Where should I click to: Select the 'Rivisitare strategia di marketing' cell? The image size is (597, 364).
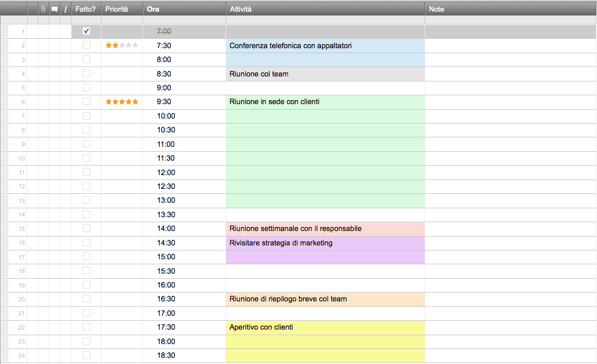pos(325,243)
